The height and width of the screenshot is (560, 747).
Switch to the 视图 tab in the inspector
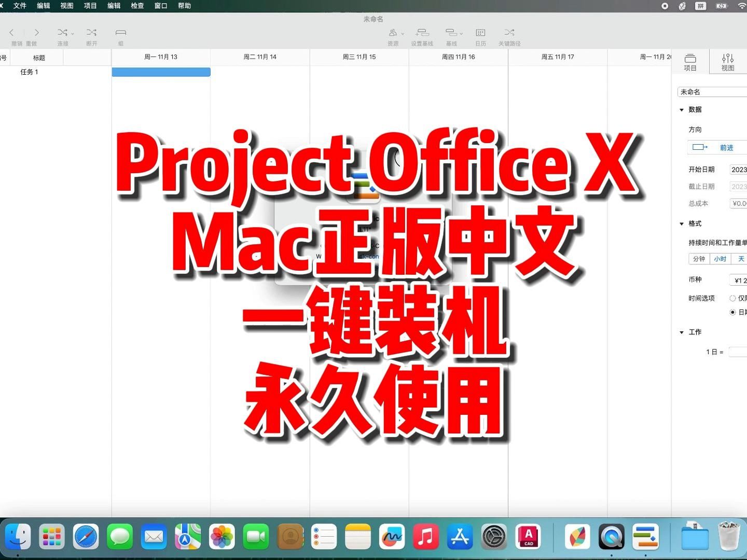pyautogui.click(x=728, y=61)
